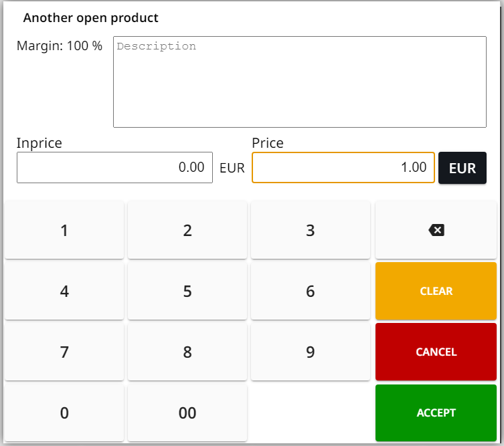
Task: Click the black EUR currency button
Action: (x=462, y=168)
